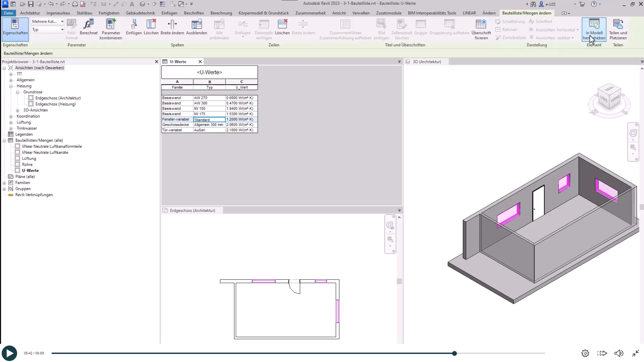Click the undo arrow in quick access toolbar
The width and height of the screenshot is (644, 362).
[51, 4]
